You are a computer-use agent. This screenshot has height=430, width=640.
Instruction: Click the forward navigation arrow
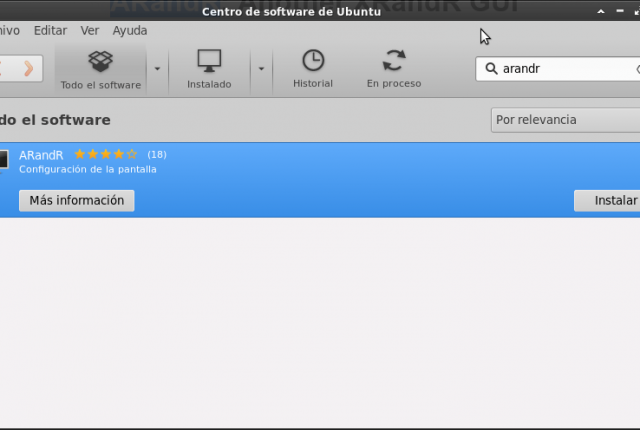28,69
